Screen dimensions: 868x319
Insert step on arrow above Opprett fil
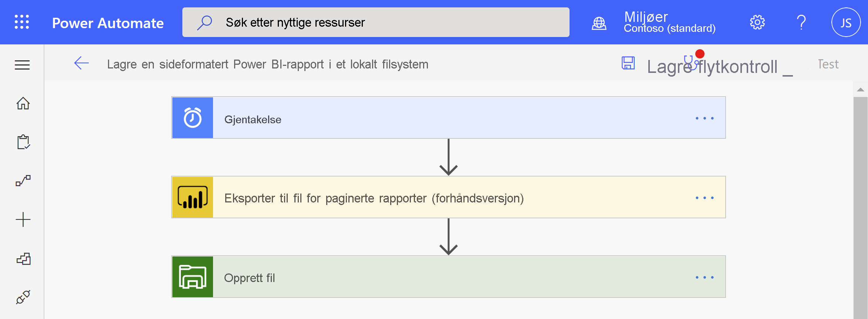pos(449,237)
